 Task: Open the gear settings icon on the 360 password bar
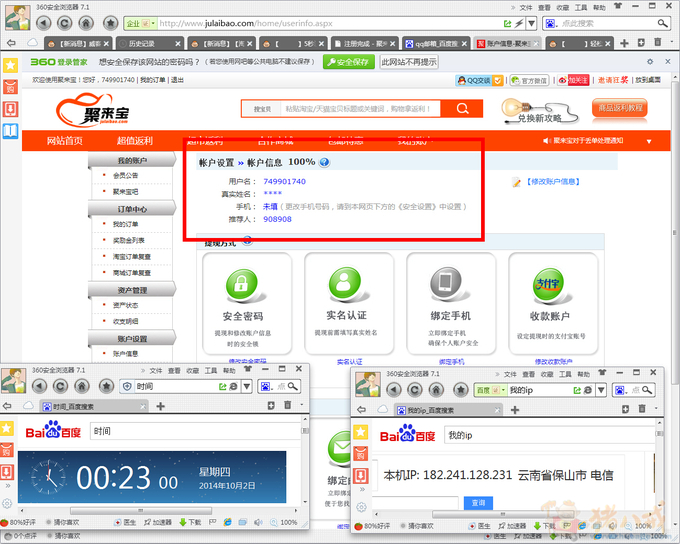[650, 62]
